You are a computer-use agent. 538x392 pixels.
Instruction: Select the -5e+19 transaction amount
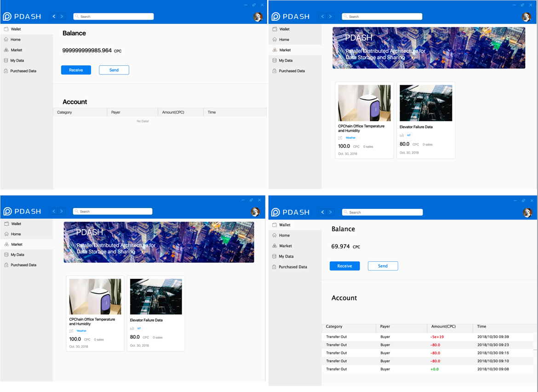point(437,337)
